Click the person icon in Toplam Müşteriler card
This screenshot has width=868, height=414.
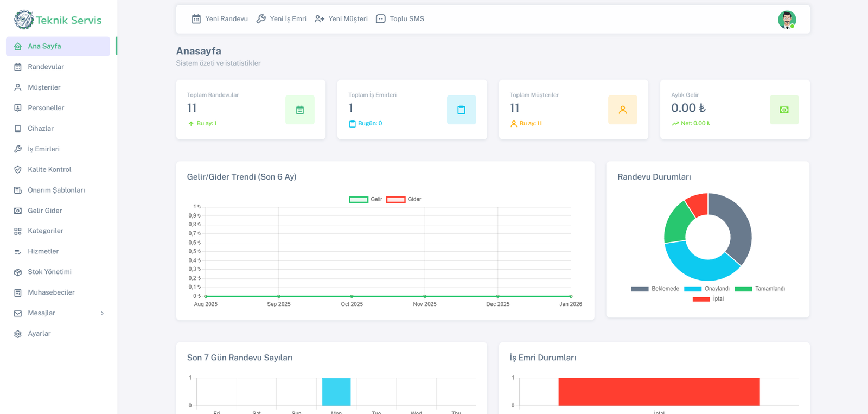[622, 110]
